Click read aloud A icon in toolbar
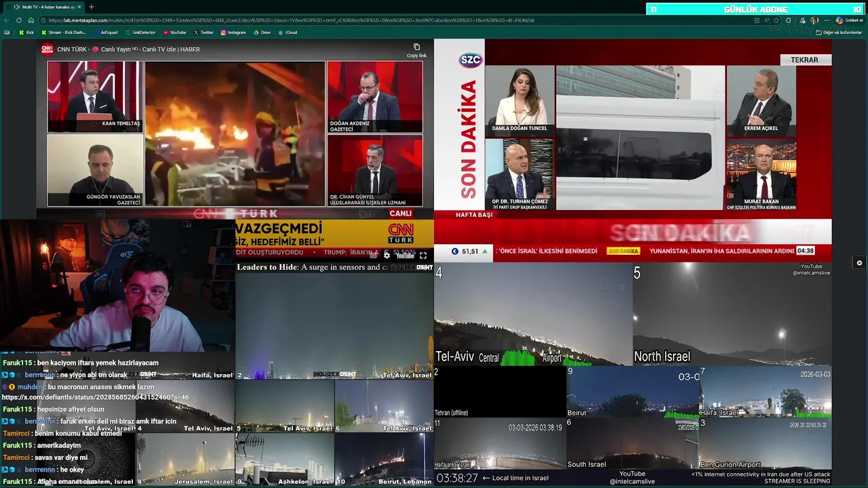 click(766, 20)
